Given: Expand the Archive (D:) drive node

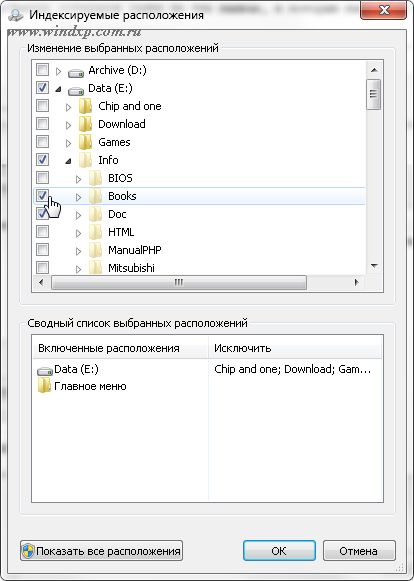Looking at the screenshot, I should click(58, 71).
